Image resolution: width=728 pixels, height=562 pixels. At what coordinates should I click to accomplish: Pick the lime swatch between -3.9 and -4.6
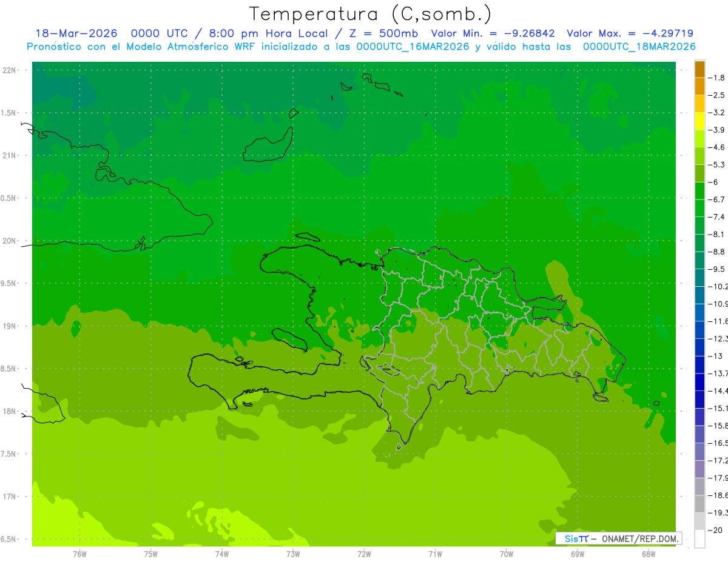click(699, 139)
